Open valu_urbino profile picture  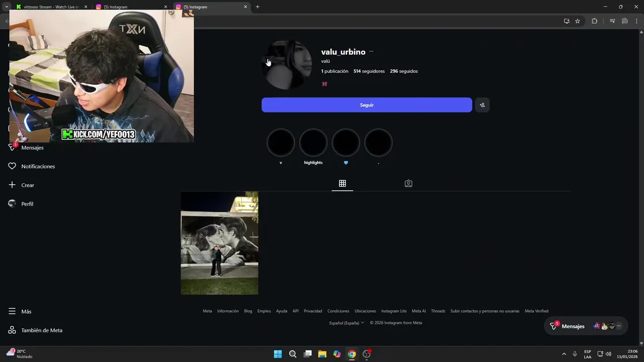tap(287, 65)
